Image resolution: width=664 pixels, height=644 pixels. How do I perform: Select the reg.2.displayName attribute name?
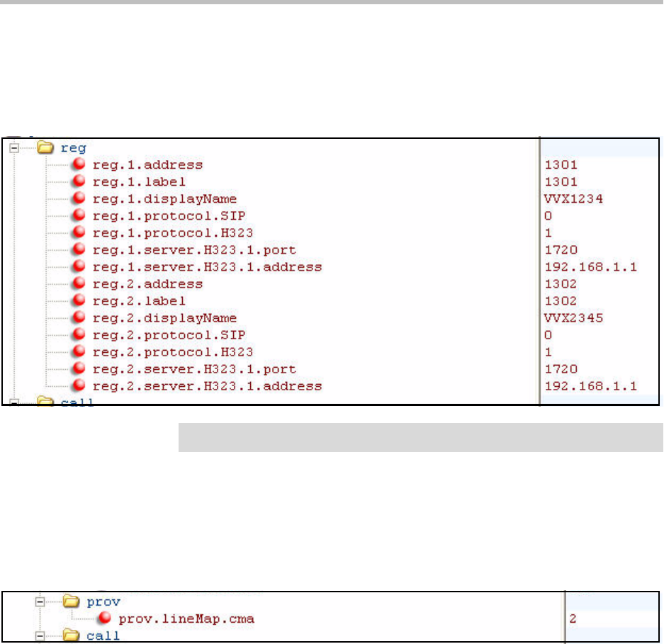(164, 318)
